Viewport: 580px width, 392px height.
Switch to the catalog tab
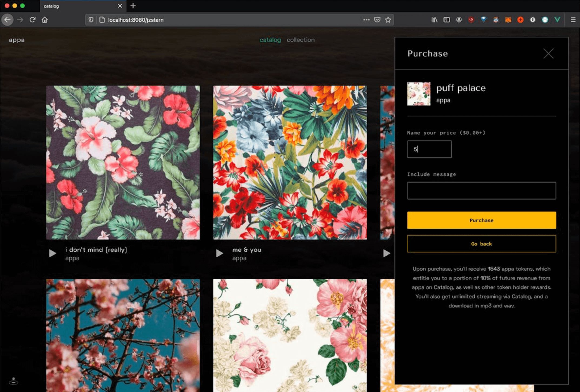point(270,40)
